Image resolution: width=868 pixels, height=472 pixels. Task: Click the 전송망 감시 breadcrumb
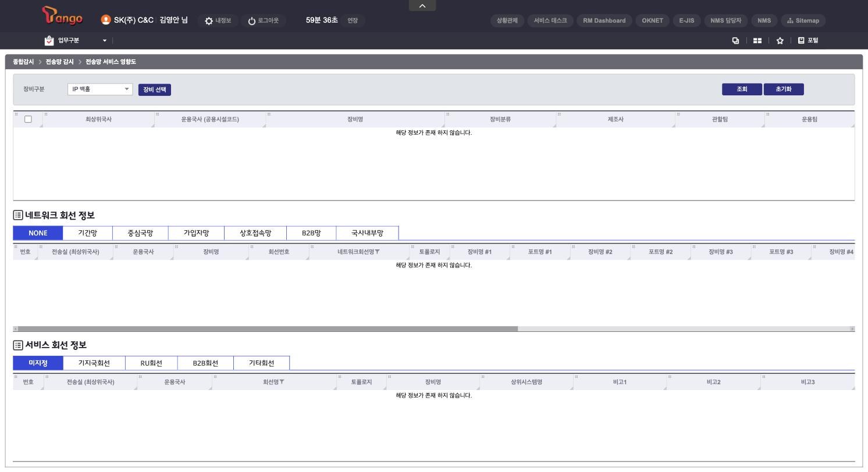(x=60, y=62)
